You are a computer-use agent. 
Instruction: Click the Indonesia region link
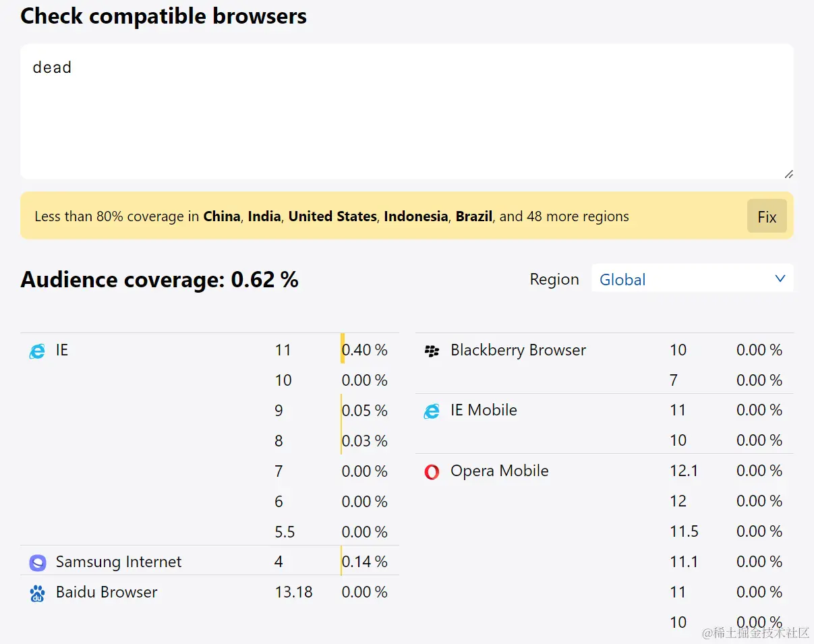click(x=416, y=216)
